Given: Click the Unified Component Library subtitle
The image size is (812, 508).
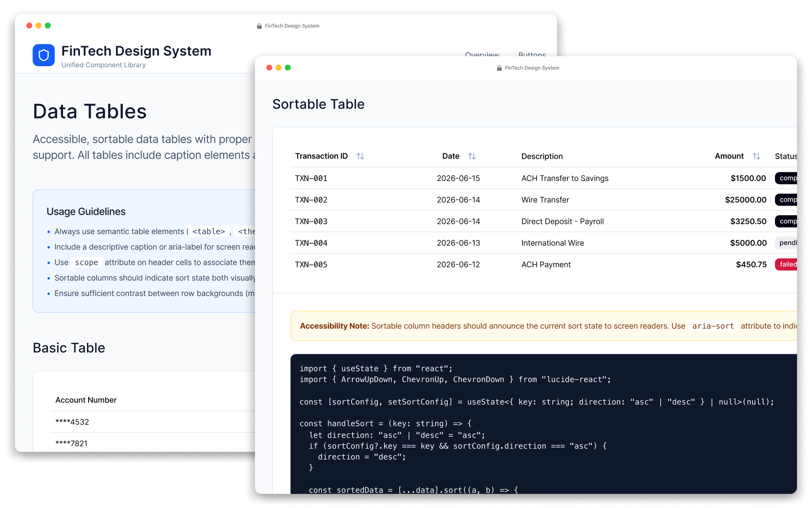Looking at the screenshot, I should point(104,65).
